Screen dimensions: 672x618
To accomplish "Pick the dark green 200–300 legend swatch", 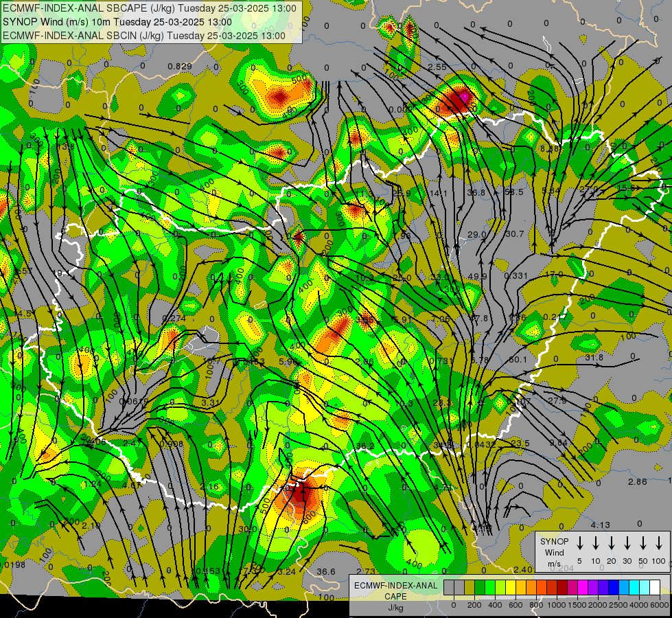I will coord(480,588).
